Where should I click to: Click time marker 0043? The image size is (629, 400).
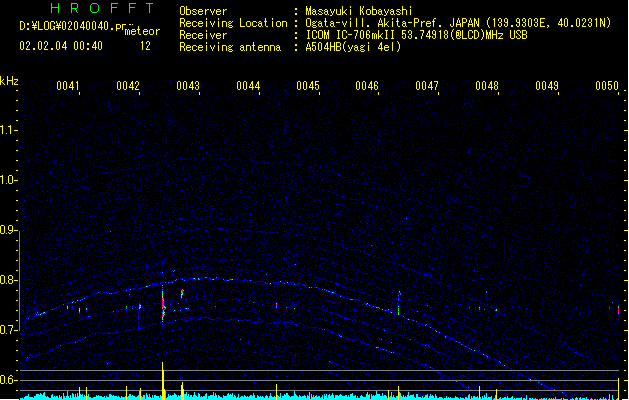188,86
